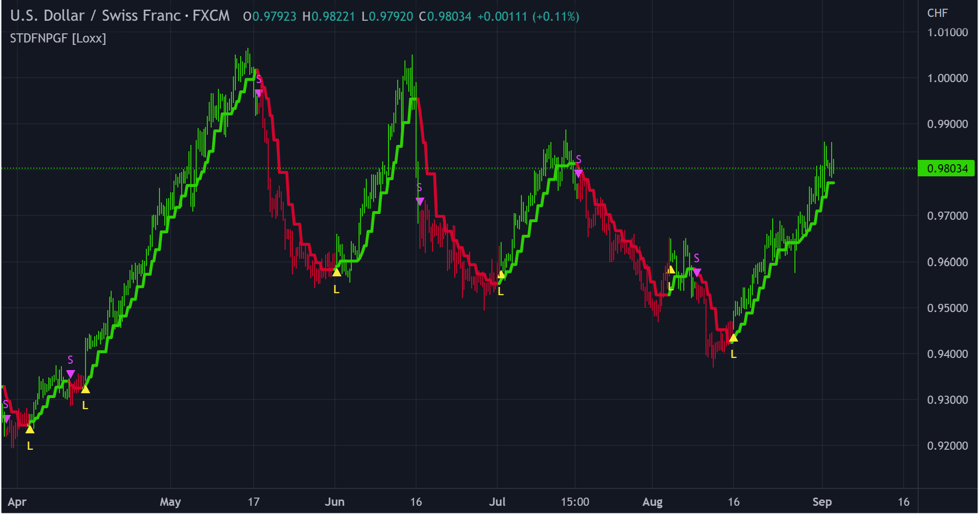
Task: Click the yellow long-signal triangle at the mid-August low
Action: tap(733, 338)
